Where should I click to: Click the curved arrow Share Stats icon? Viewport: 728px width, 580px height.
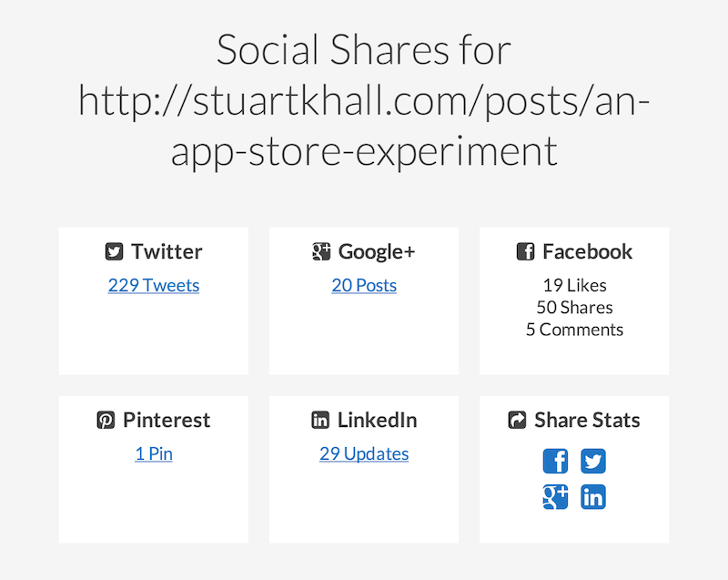tap(518, 420)
